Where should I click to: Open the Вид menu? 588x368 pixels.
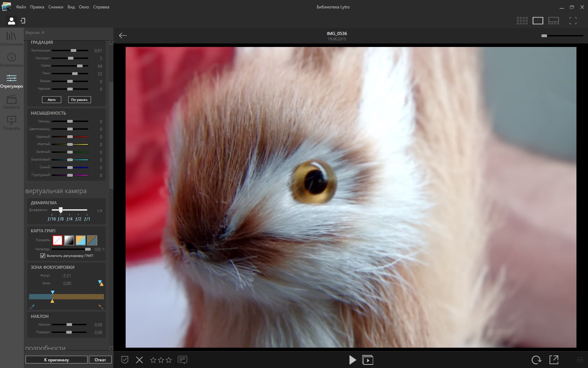[x=71, y=7]
